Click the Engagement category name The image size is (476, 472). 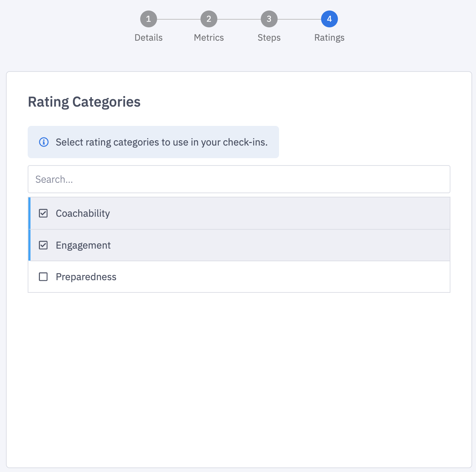(x=83, y=245)
